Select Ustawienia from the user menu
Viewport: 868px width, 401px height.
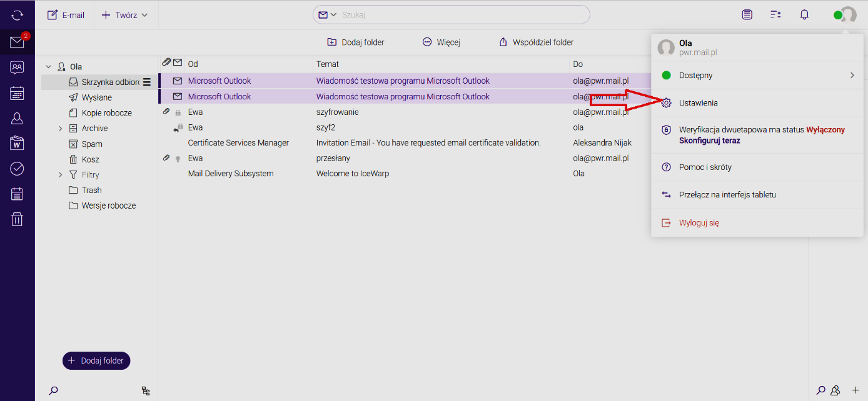(x=698, y=103)
